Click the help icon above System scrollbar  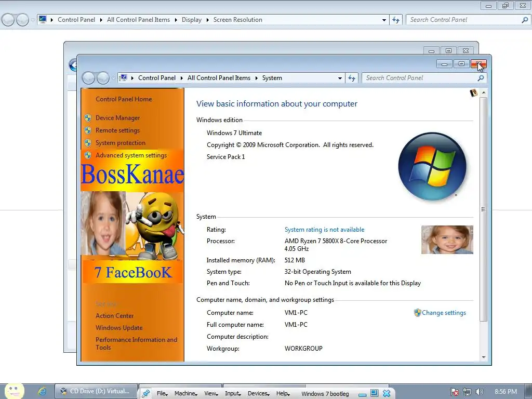pos(474,92)
